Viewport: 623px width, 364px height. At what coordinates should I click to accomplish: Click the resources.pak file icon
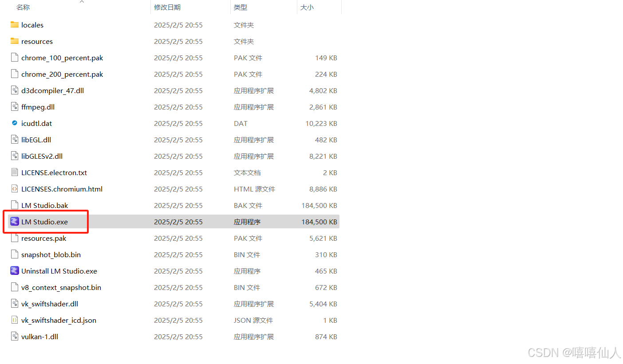tap(15, 238)
